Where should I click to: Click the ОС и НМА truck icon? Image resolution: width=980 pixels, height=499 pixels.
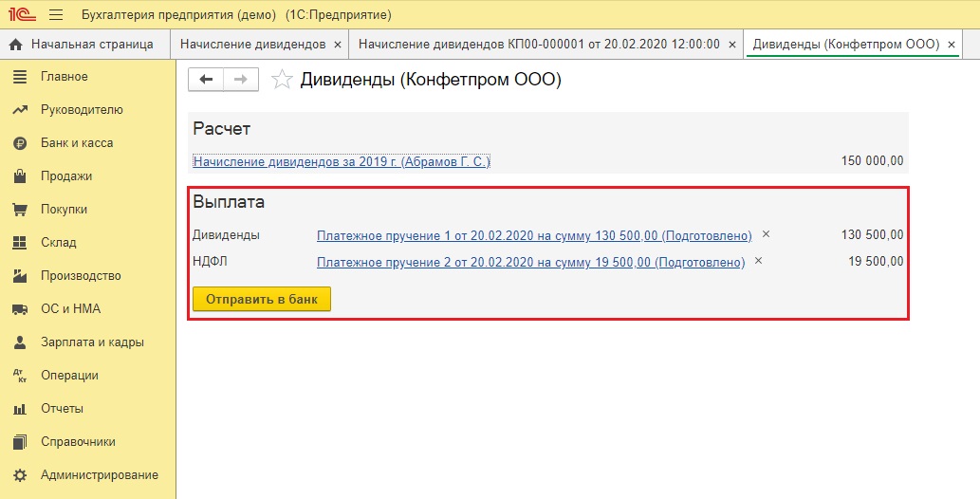click(x=20, y=309)
